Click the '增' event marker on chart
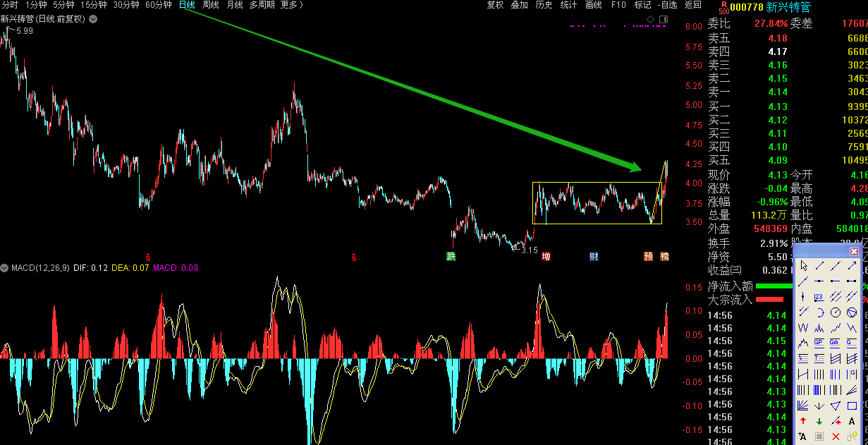This screenshot has height=445, width=868. point(546,257)
